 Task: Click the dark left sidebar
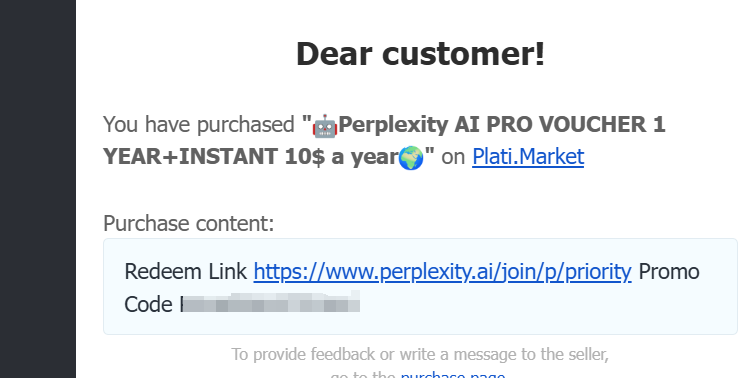pos(38,189)
